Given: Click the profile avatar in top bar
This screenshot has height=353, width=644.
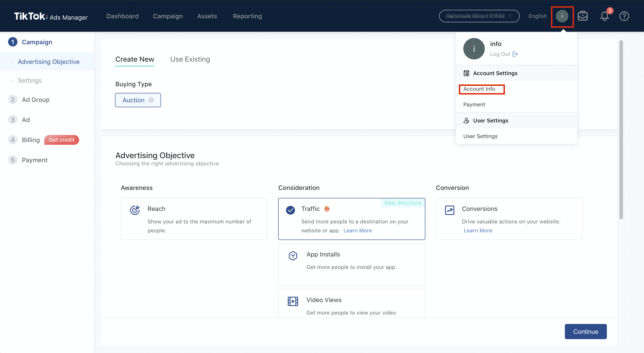Looking at the screenshot, I should pyautogui.click(x=562, y=16).
